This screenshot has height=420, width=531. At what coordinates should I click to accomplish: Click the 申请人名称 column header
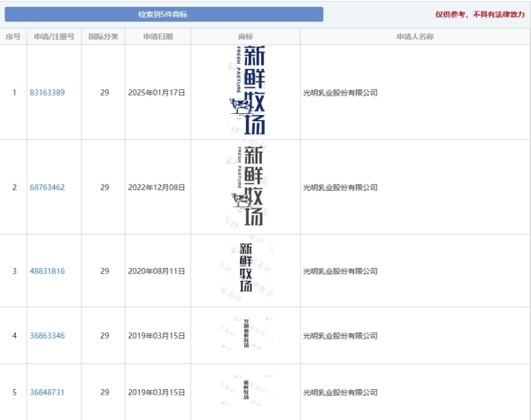(x=414, y=37)
